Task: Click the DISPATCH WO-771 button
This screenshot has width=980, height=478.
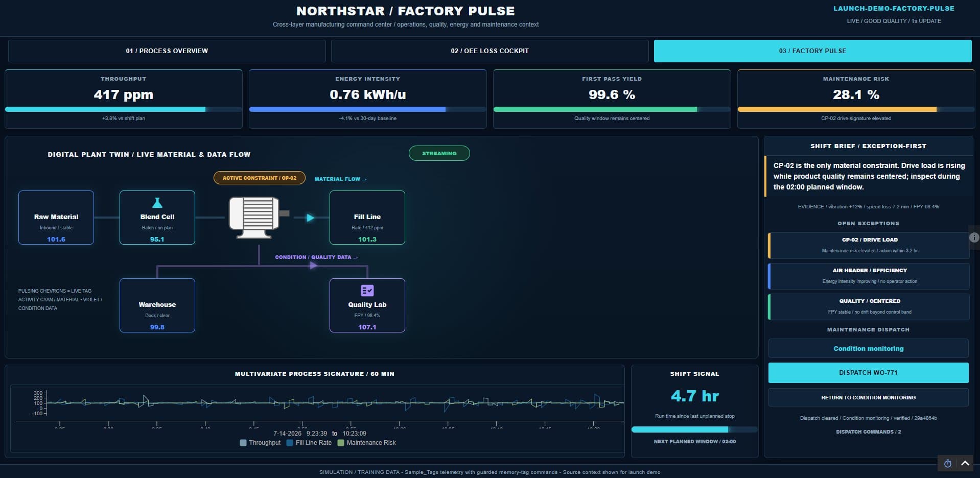Action: pos(869,373)
